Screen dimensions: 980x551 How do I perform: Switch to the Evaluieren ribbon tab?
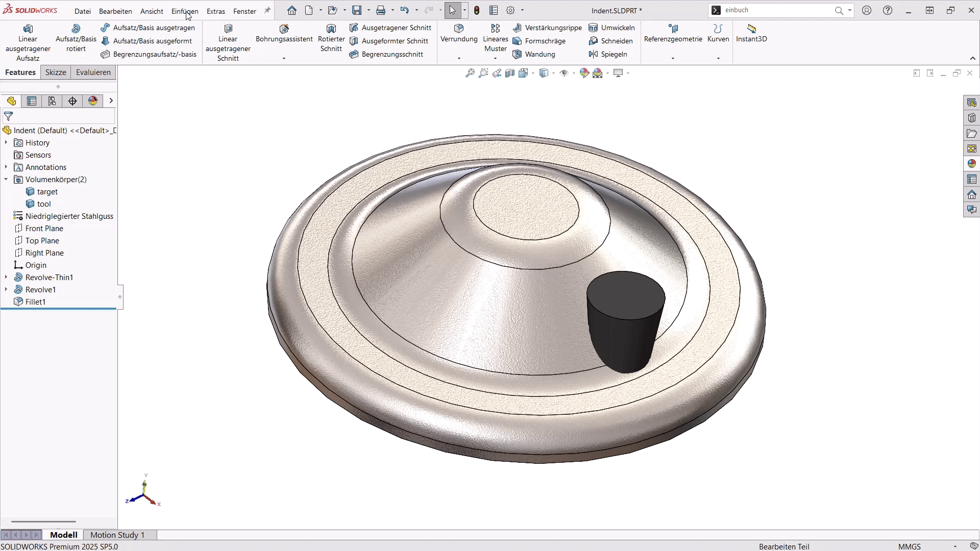point(93,72)
